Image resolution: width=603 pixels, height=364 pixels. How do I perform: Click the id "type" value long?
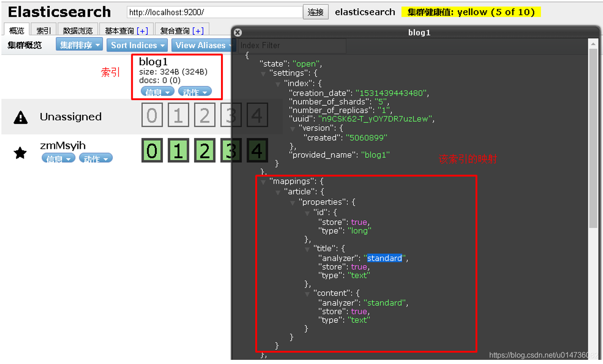pyautogui.click(x=360, y=230)
